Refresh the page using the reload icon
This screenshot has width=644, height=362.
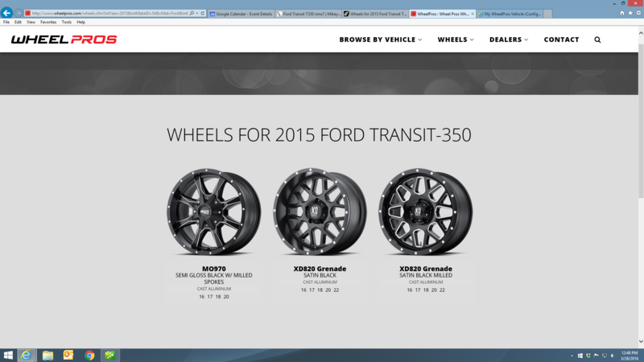[x=203, y=14]
